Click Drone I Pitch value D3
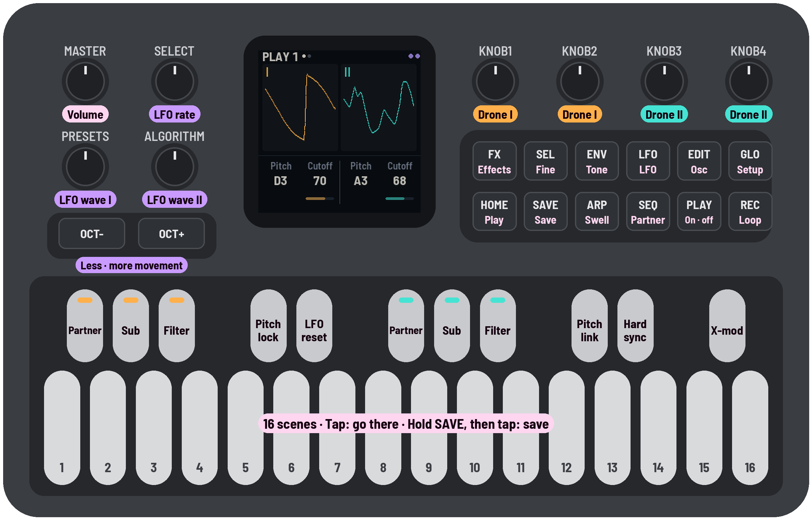Viewport: 812px width, 520px height. [280, 181]
